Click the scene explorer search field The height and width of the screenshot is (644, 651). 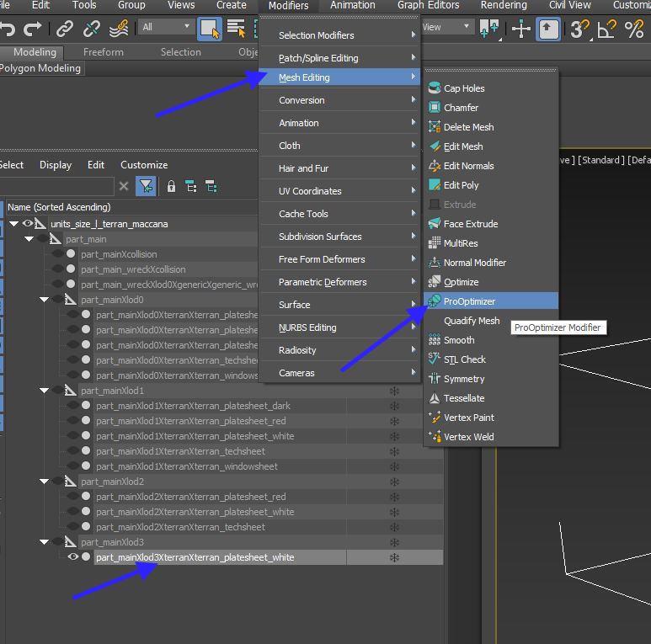57,186
